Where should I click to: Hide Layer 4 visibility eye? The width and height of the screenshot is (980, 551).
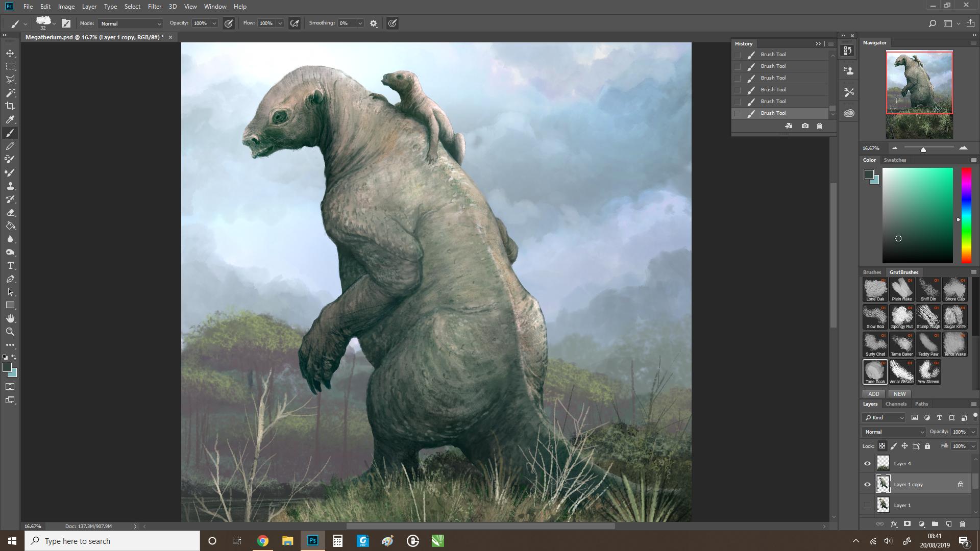867,464
